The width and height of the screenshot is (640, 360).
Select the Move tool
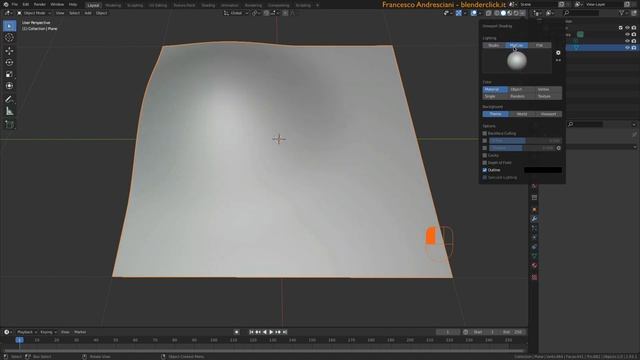tap(9, 51)
